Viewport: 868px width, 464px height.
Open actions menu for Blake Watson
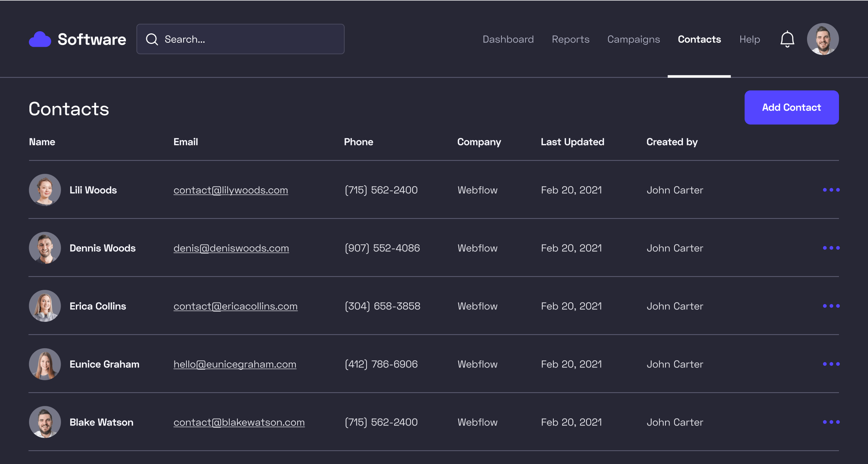[831, 422]
